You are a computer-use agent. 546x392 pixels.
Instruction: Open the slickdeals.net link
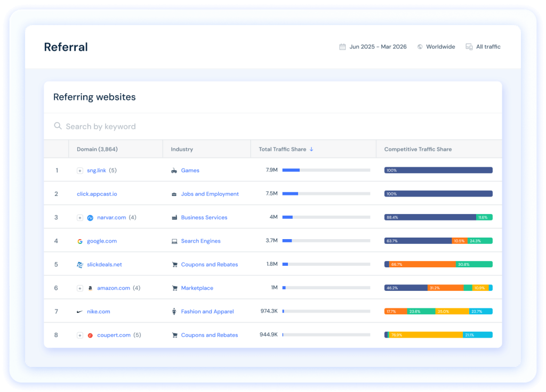(105, 264)
